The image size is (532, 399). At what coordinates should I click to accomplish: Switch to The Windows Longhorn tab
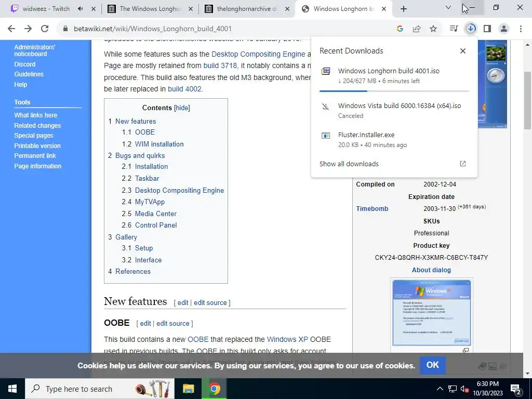click(149, 9)
